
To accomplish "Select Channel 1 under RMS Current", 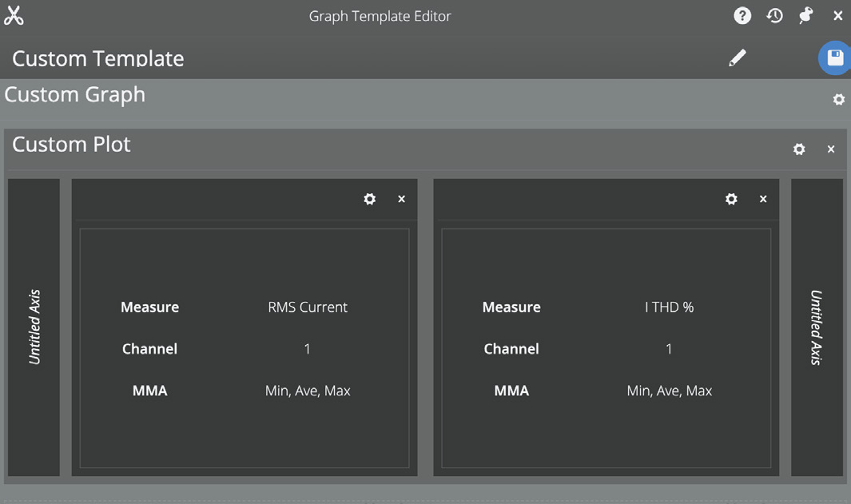I will [307, 349].
